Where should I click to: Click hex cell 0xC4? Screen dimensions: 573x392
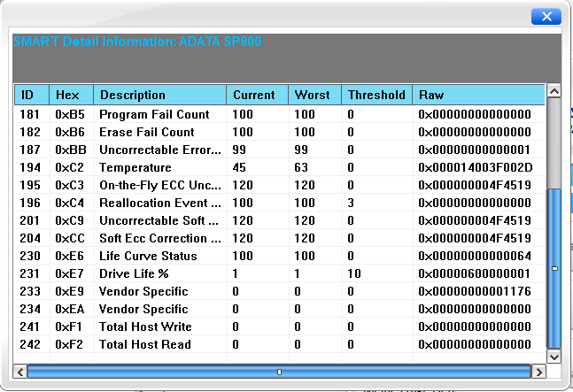69,203
